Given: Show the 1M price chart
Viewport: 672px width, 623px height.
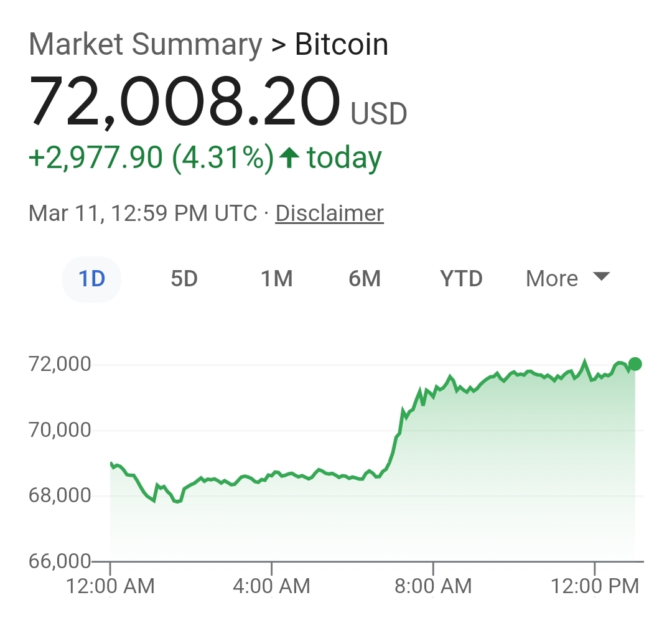Looking at the screenshot, I should (x=277, y=279).
